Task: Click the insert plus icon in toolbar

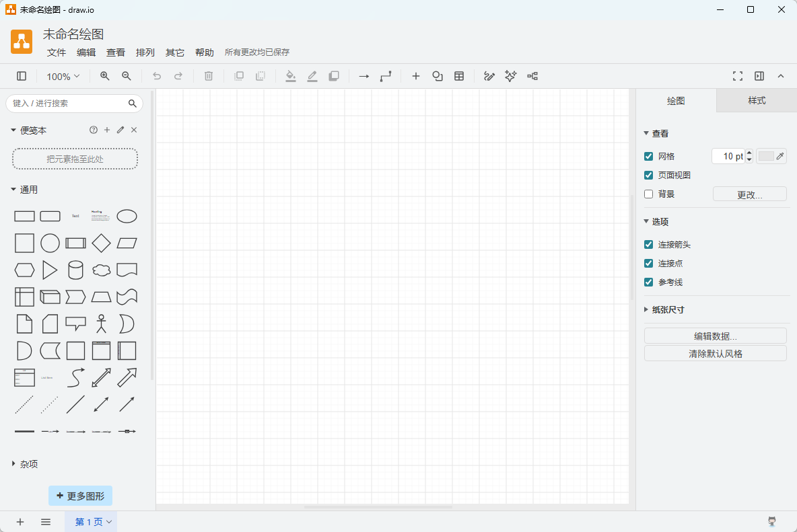Action: (416, 76)
